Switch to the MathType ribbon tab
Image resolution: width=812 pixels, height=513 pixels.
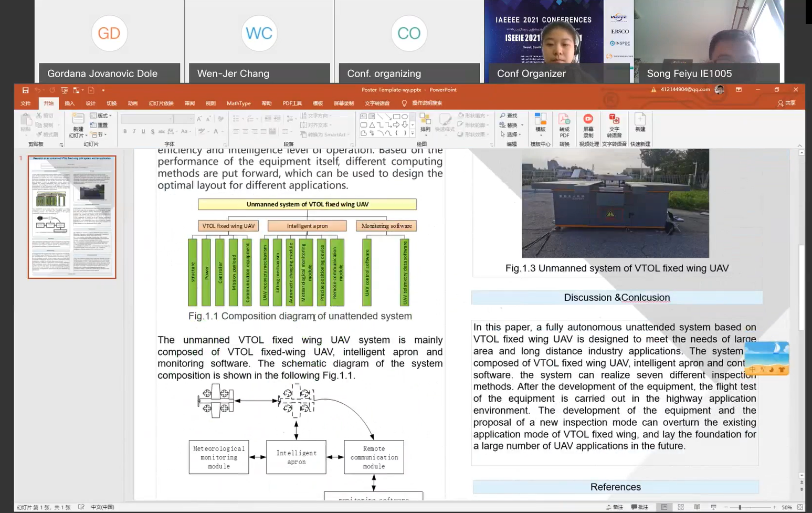pos(238,103)
